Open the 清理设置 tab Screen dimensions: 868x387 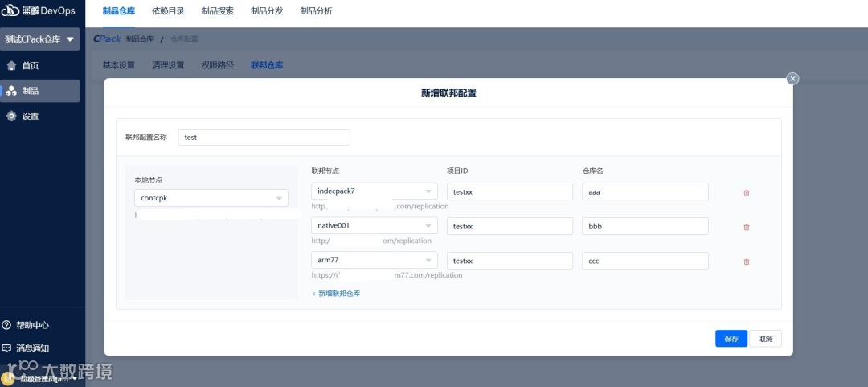click(x=168, y=65)
